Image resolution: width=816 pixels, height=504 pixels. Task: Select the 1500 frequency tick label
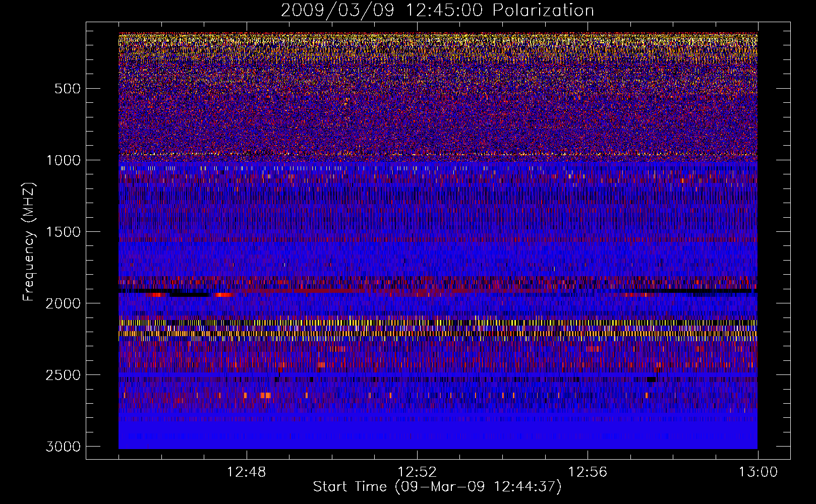pos(63,232)
